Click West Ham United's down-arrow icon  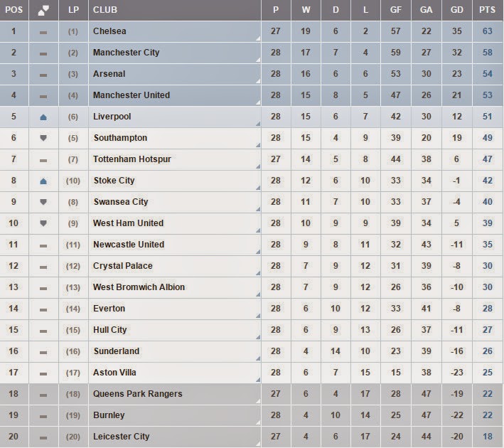tap(43, 223)
